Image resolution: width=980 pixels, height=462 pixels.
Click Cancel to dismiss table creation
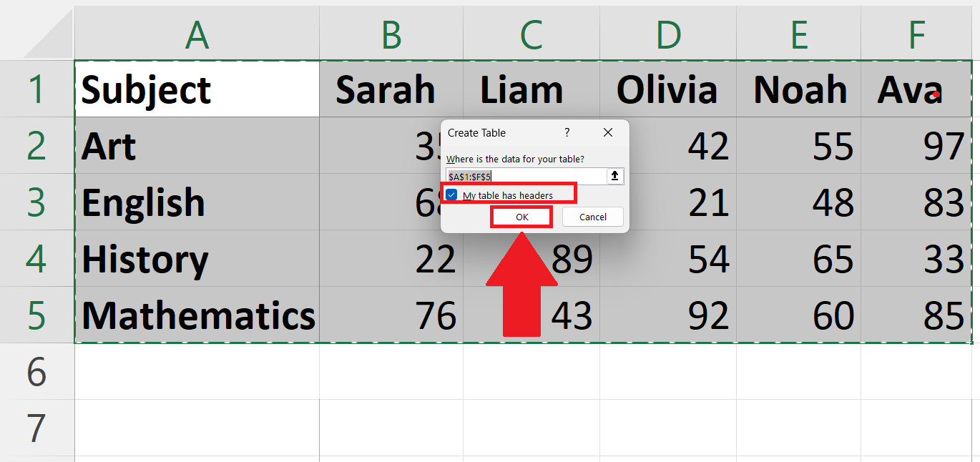[x=592, y=216]
